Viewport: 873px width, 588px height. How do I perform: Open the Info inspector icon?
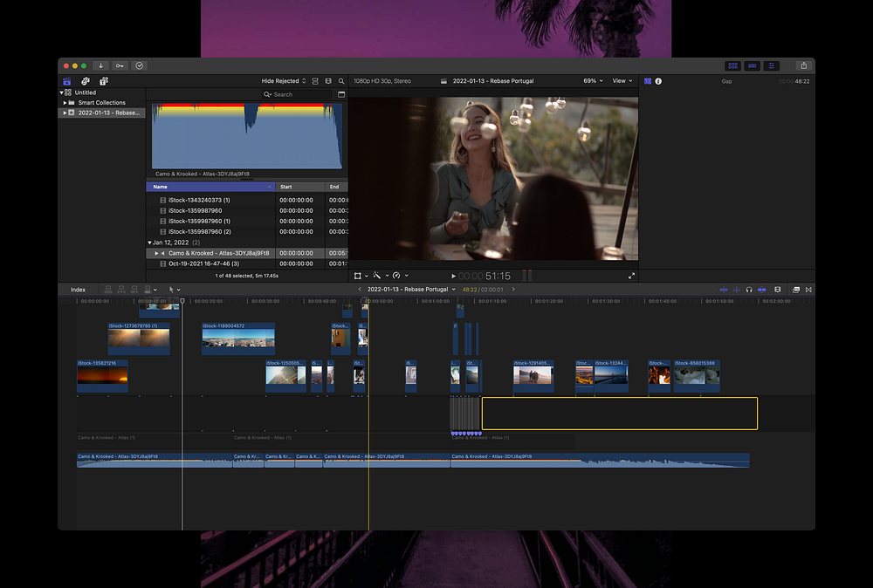click(x=658, y=81)
